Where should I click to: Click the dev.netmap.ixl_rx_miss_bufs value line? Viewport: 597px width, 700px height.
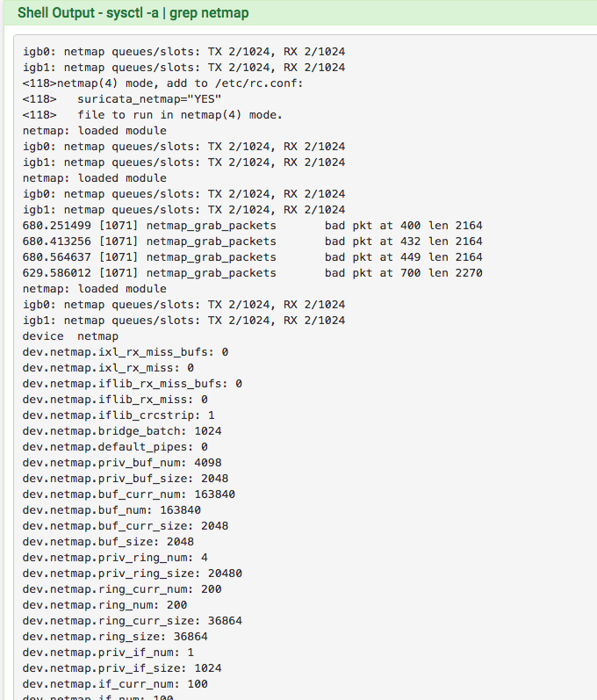[126, 352]
